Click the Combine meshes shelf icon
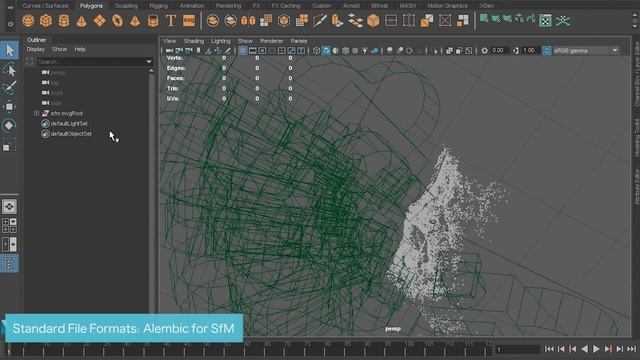This screenshot has height=360, width=640. click(213, 20)
